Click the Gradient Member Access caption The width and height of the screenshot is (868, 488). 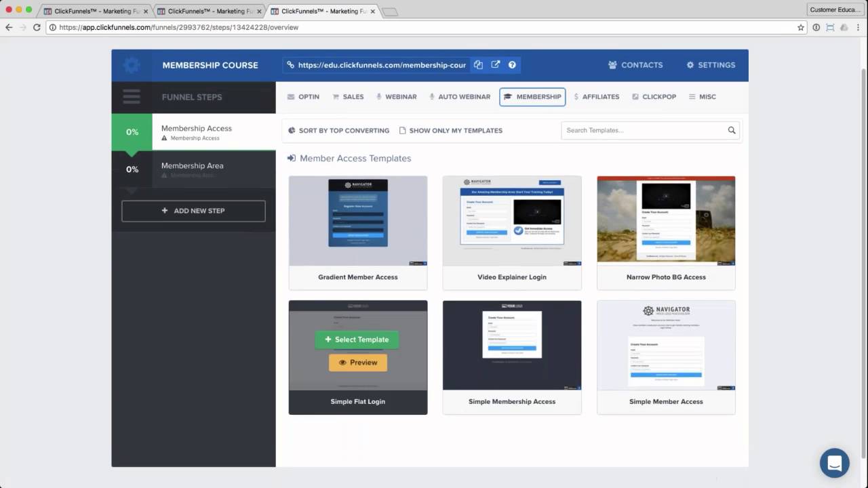pos(358,277)
